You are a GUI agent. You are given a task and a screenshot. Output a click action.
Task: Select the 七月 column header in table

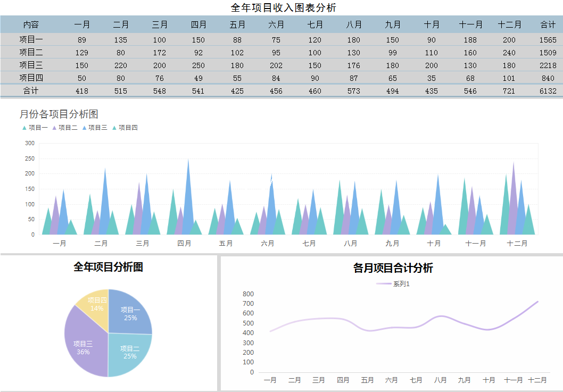click(x=315, y=24)
